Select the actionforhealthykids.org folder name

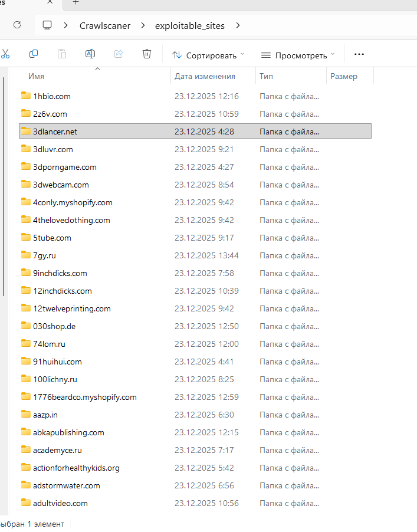[x=76, y=468]
